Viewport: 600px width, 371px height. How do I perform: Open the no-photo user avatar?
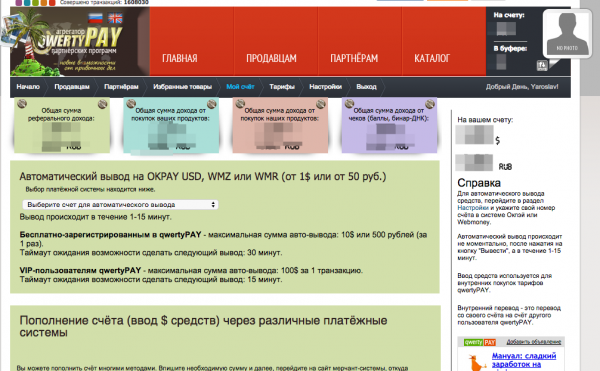567,33
